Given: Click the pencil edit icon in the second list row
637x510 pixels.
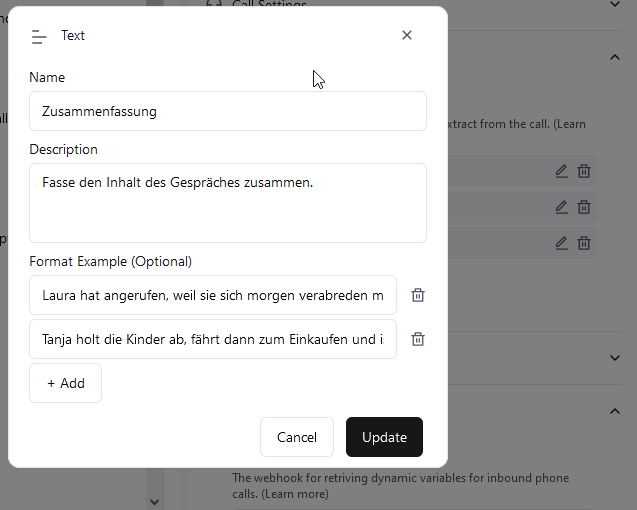Looking at the screenshot, I should 561,207.
